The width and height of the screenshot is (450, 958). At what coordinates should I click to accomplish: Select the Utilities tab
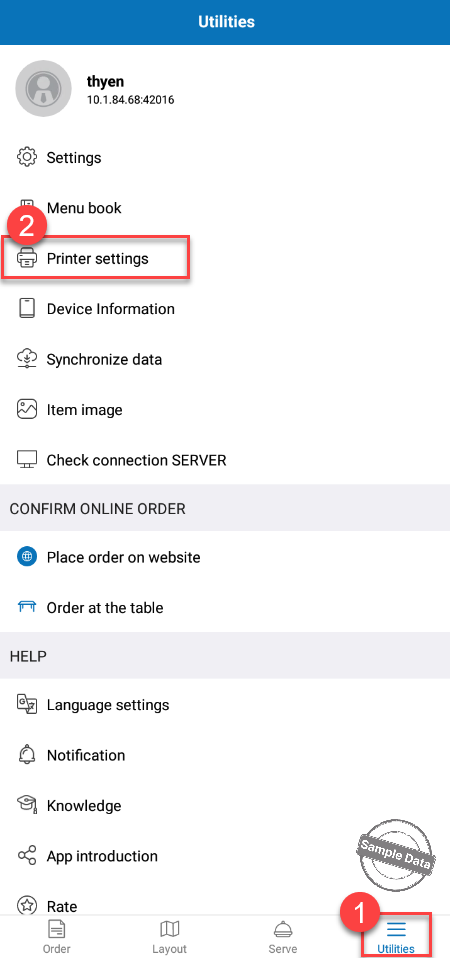[x=396, y=937]
